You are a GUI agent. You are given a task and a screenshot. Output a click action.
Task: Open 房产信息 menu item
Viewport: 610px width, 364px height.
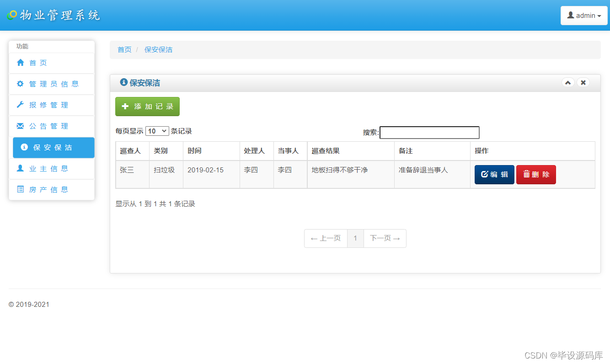[x=52, y=189]
